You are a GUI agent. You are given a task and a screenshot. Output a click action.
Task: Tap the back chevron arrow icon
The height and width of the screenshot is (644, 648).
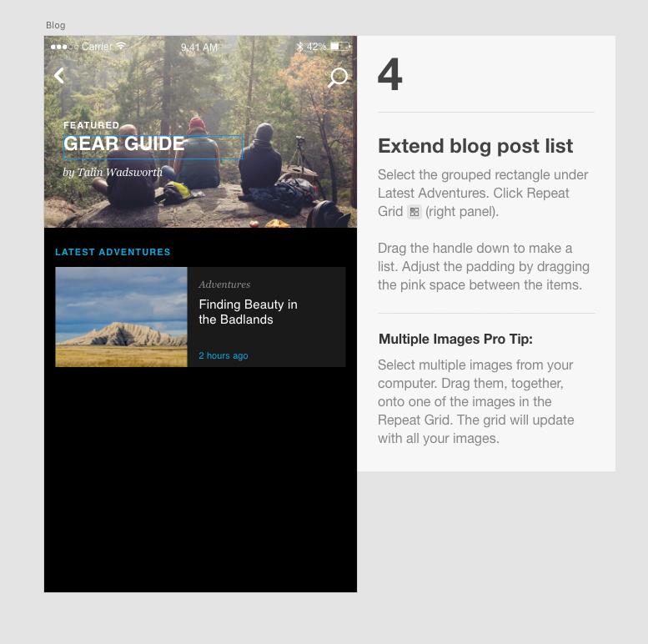tap(59, 76)
